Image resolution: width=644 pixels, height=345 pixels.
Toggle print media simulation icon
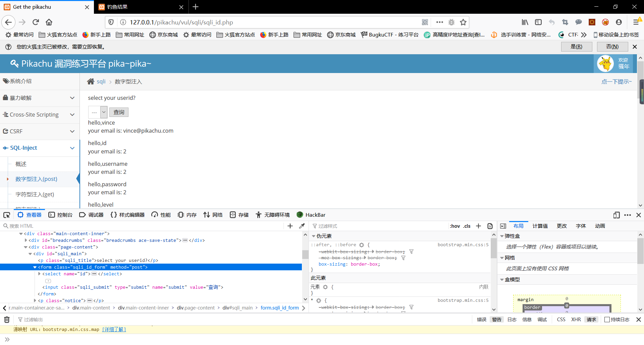490,226
